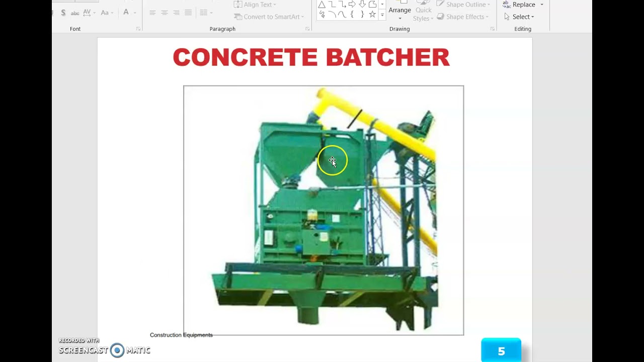Advance the shapes gallery one row

point(382,5)
